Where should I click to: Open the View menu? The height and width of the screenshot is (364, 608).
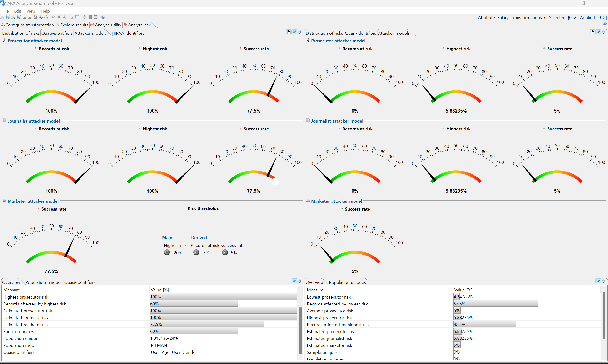click(x=31, y=11)
